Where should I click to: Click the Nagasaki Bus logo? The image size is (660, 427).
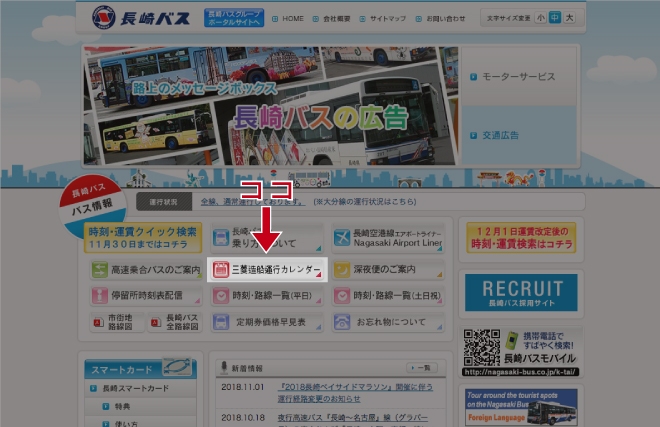141,18
